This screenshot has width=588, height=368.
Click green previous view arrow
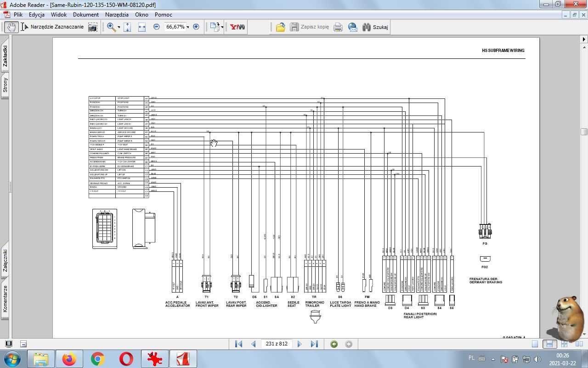click(x=334, y=344)
